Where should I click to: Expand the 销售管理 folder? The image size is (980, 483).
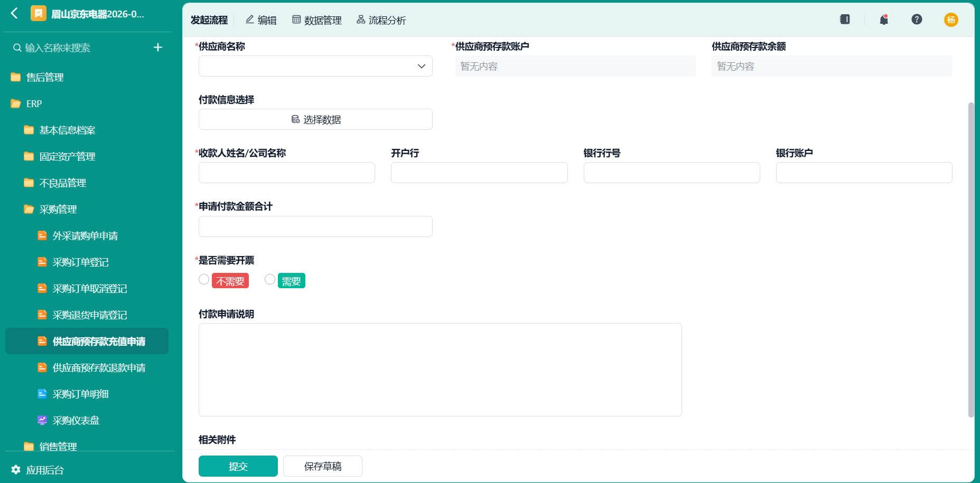coord(58,446)
